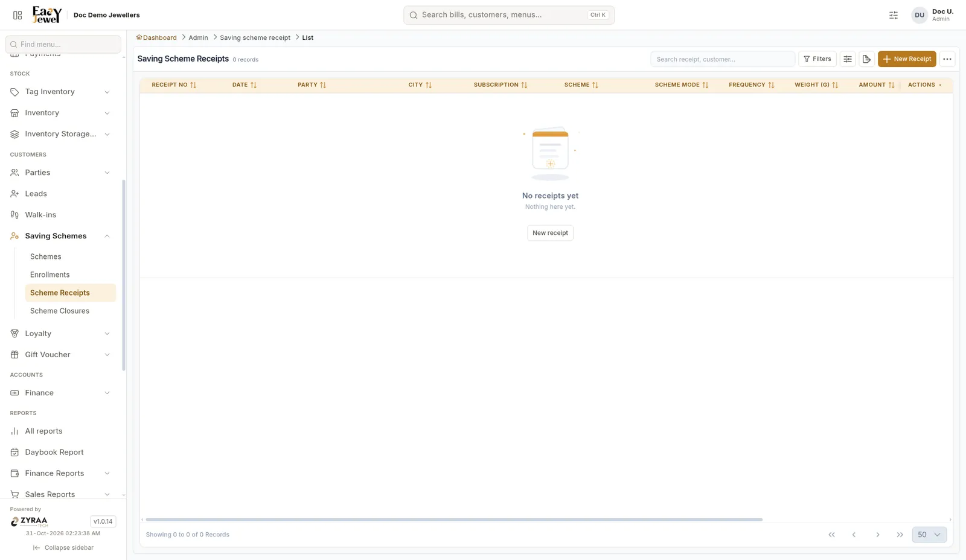Image resolution: width=966 pixels, height=560 pixels.
Task: Click the horizontal table scrollbar
Action: pyautogui.click(x=454, y=520)
